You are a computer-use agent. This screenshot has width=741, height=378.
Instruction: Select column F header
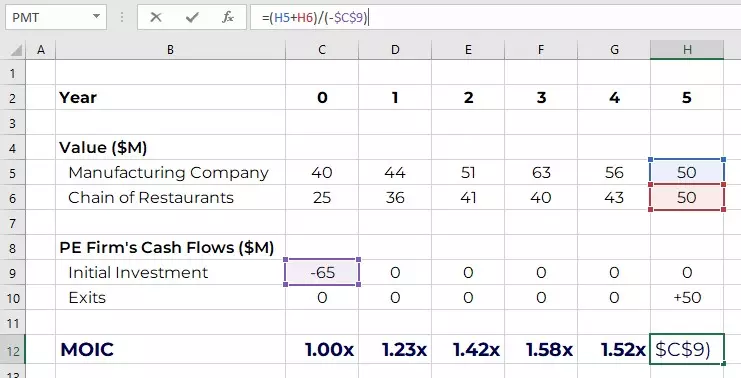coord(541,50)
